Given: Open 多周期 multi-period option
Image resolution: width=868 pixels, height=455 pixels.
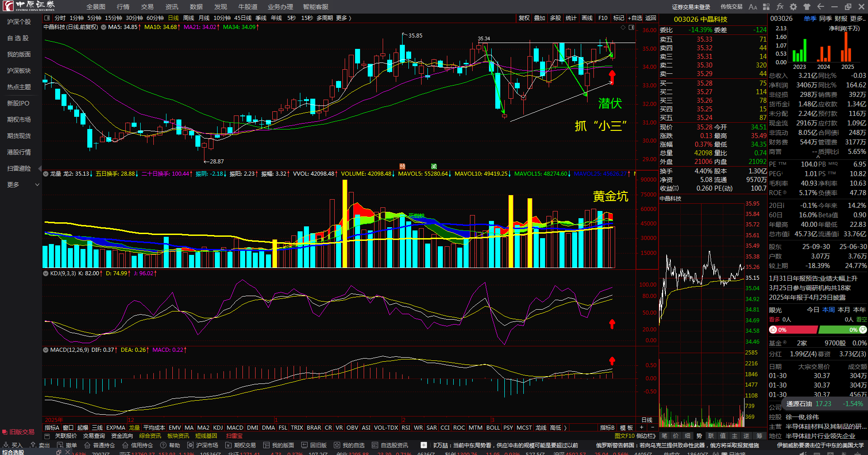Looking at the screenshot, I should coord(325,18).
